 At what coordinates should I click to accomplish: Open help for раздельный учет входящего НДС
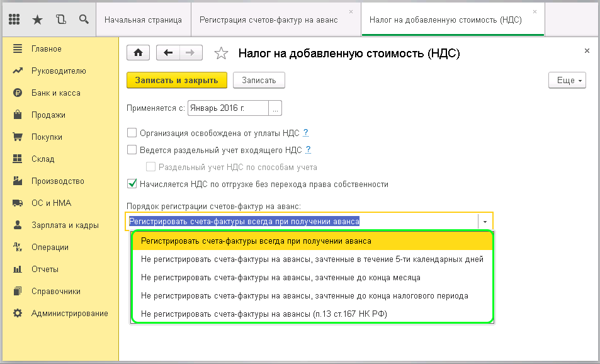308,150
